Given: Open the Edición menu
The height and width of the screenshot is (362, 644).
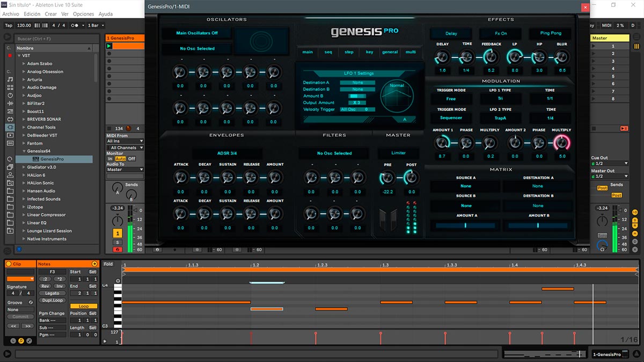Looking at the screenshot, I should (x=32, y=14).
